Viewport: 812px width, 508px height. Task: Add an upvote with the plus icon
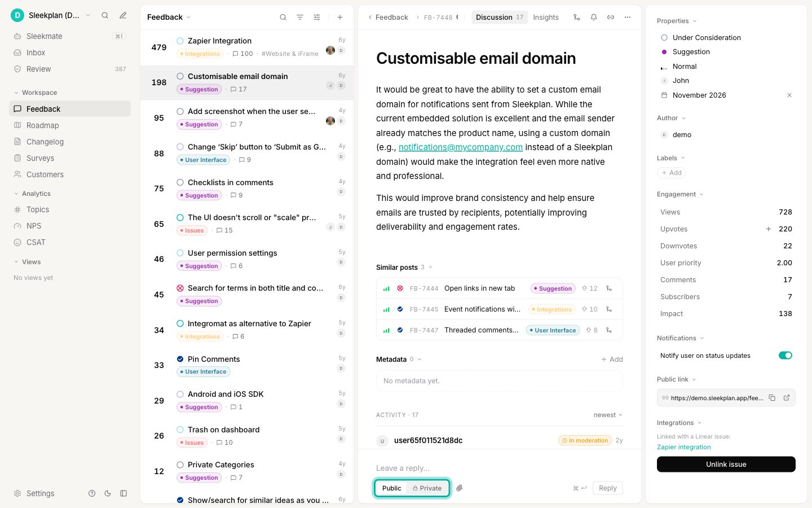click(x=769, y=229)
